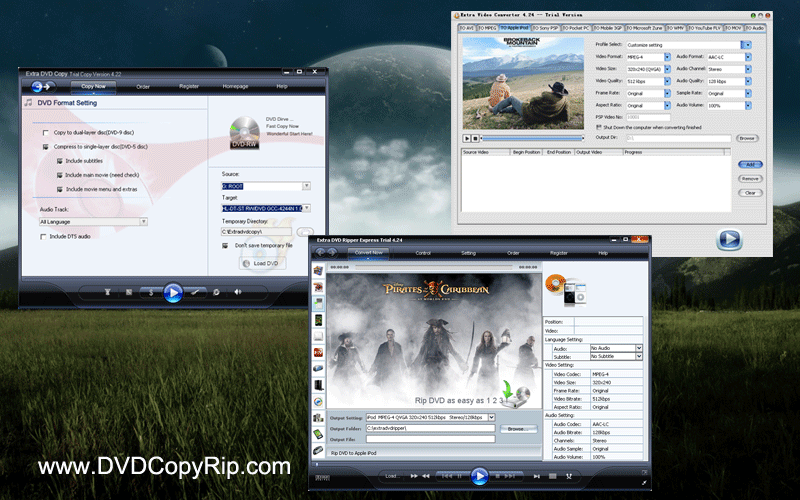Screen dimensions: 800x500
Task: Toggle Don't save temporary file checkbox
Action: pos(225,245)
